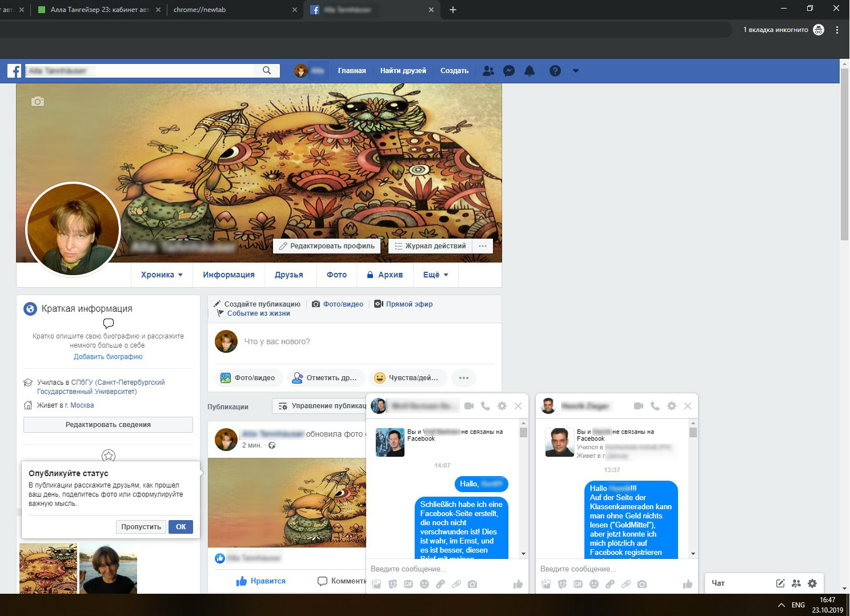Open Журнал действий button
Viewport: 850px width, 616px height.
pyautogui.click(x=430, y=246)
